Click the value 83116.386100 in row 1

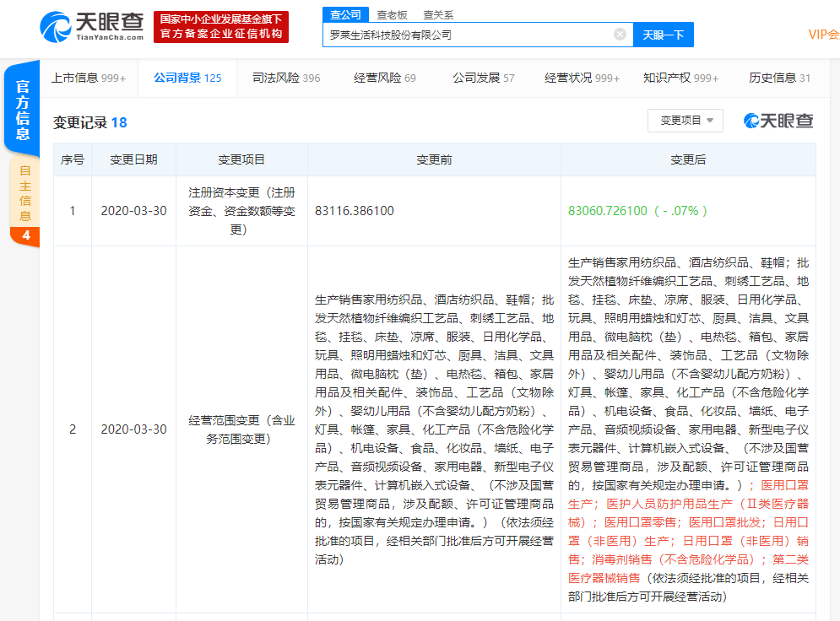pos(355,211)
